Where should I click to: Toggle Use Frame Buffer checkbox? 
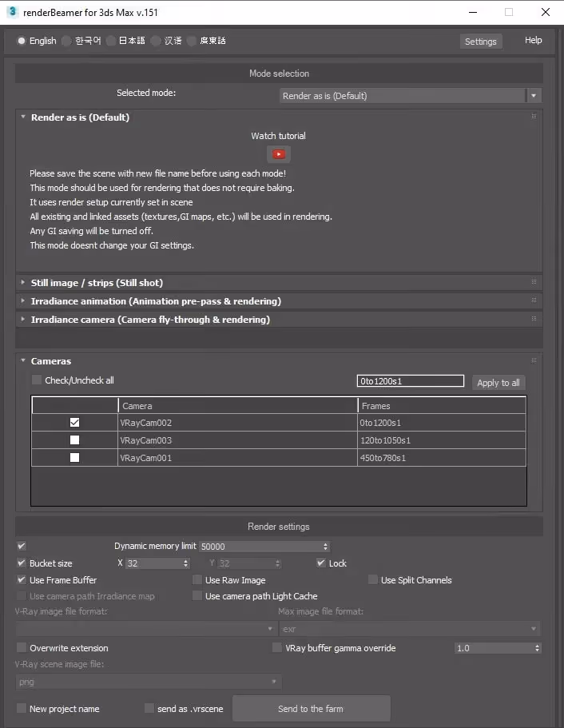click(x=22, y=579)
